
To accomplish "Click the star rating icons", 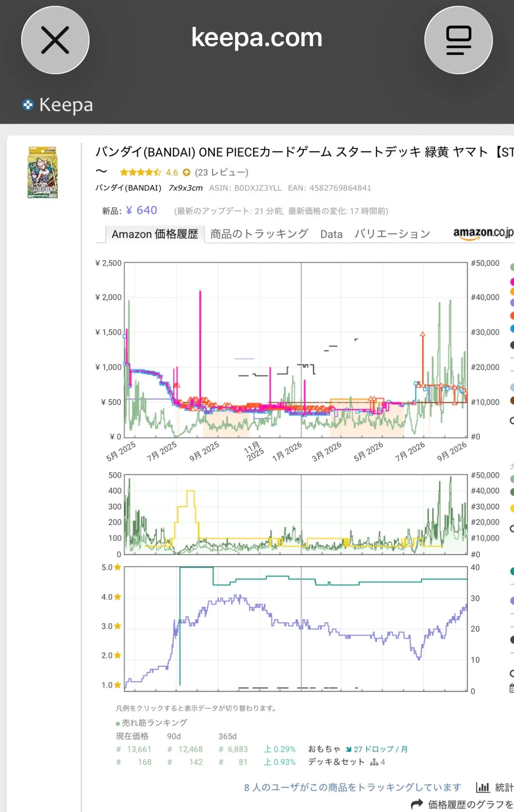I will point(140,172).
